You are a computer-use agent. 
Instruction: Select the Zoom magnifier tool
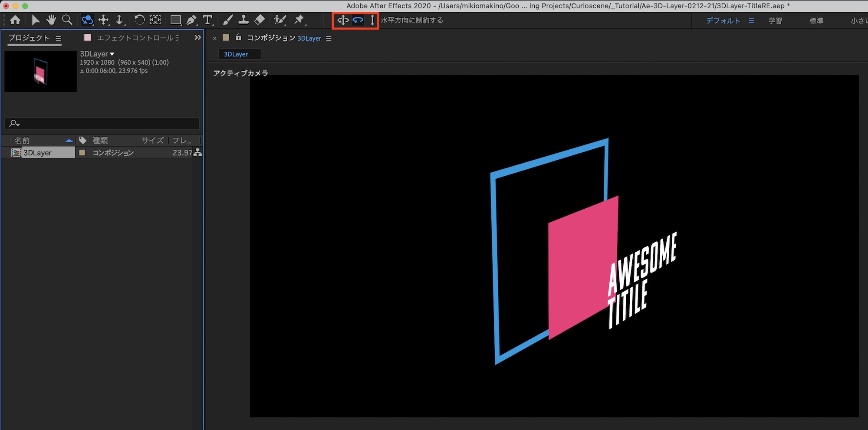[x=67, y=20]
